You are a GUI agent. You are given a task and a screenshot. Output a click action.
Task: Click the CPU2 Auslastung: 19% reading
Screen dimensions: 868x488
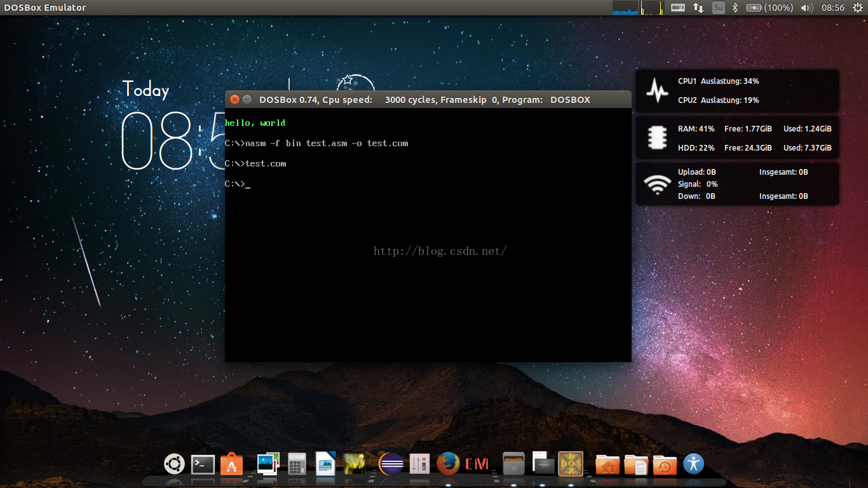coord(719,100)
